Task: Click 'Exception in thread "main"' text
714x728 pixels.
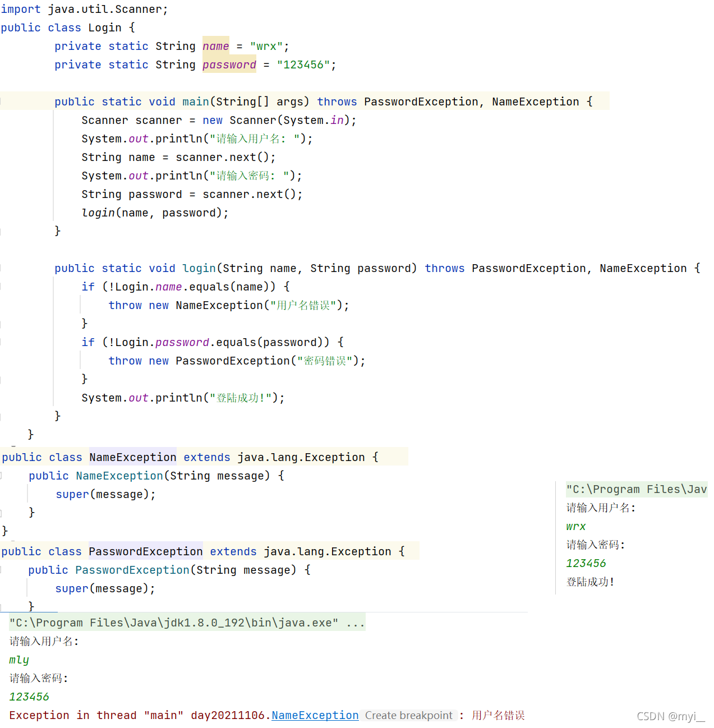Action: click(96, 715)
